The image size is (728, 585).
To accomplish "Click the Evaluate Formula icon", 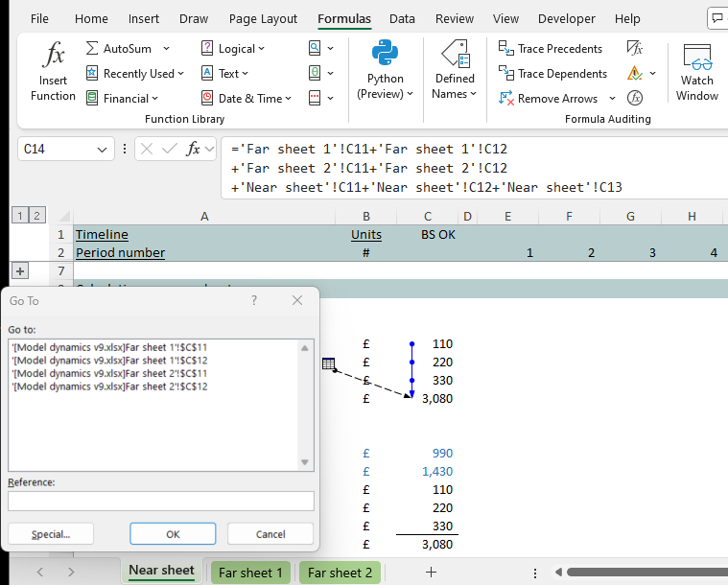I will pyautogui.click(x=635, y=98).
